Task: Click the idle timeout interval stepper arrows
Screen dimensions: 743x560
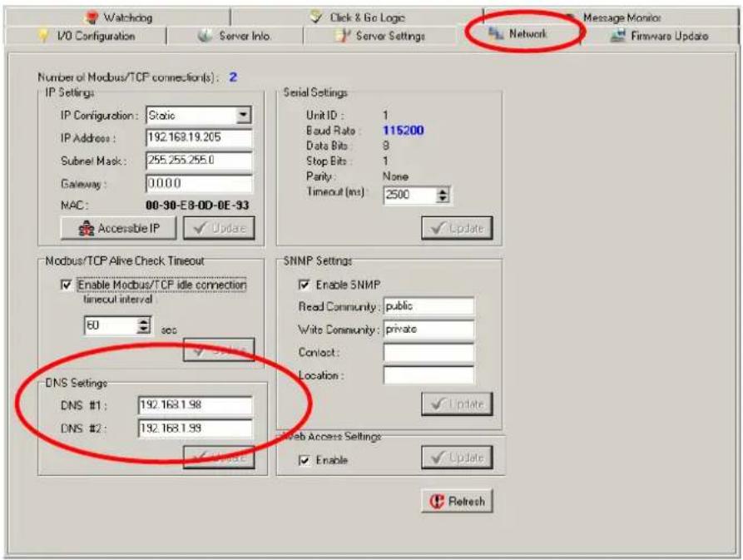Action: point(143,325)
